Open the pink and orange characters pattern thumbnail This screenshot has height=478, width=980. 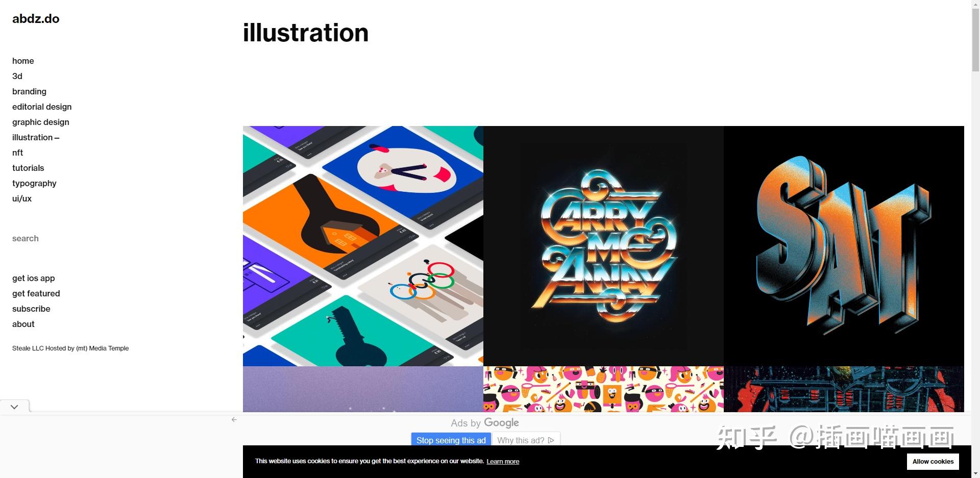[x=603, y=389]
